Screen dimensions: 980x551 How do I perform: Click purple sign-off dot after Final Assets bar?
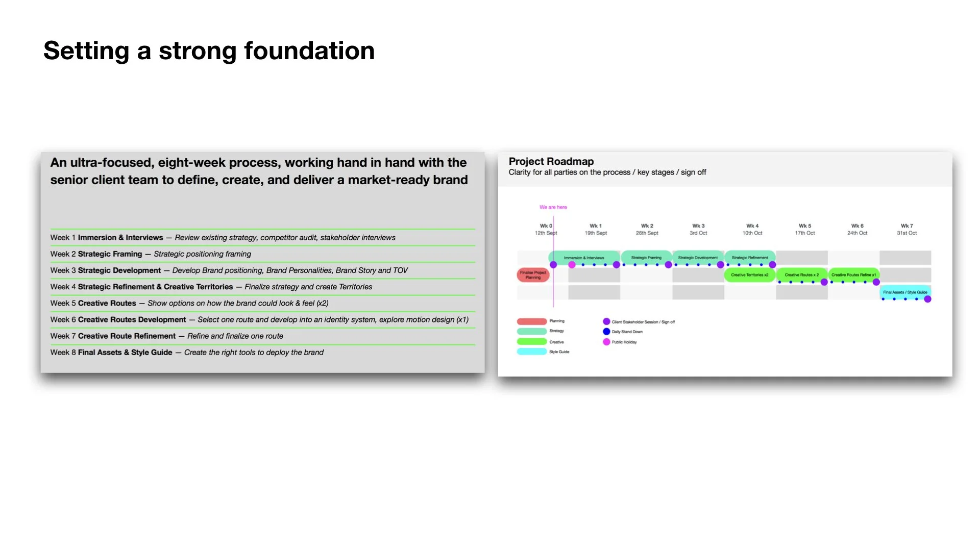pos(927,299)
